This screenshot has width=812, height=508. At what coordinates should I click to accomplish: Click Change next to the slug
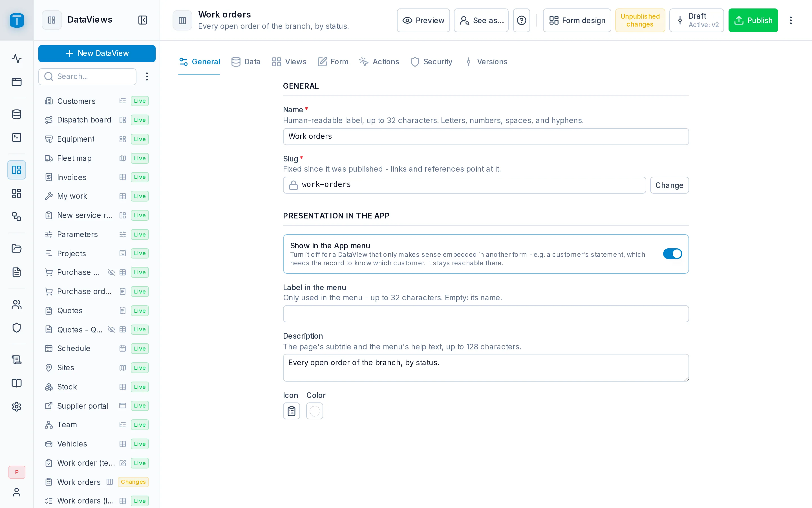pos(669,185)
